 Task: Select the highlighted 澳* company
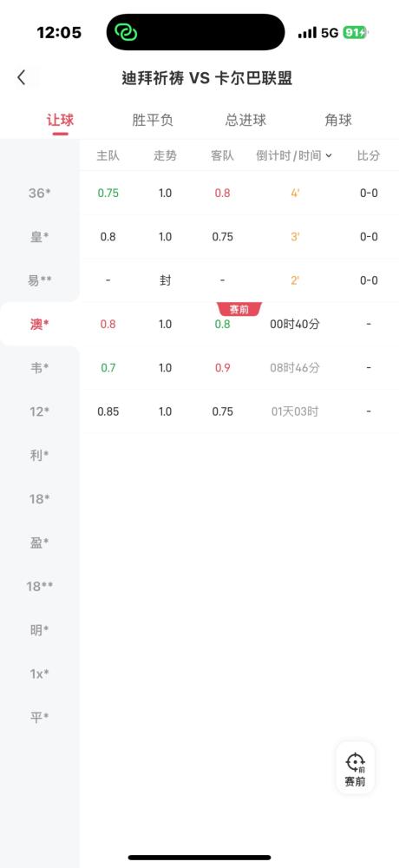pos(40,325)
